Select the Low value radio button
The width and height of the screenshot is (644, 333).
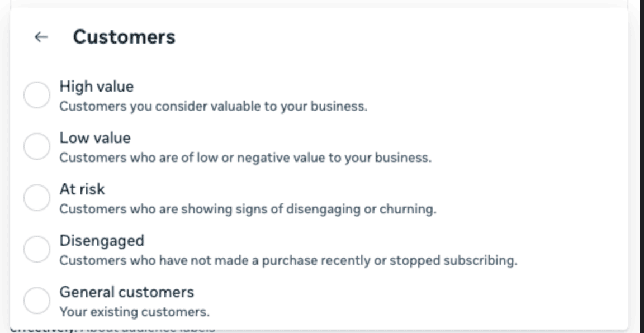coord(37,146)
